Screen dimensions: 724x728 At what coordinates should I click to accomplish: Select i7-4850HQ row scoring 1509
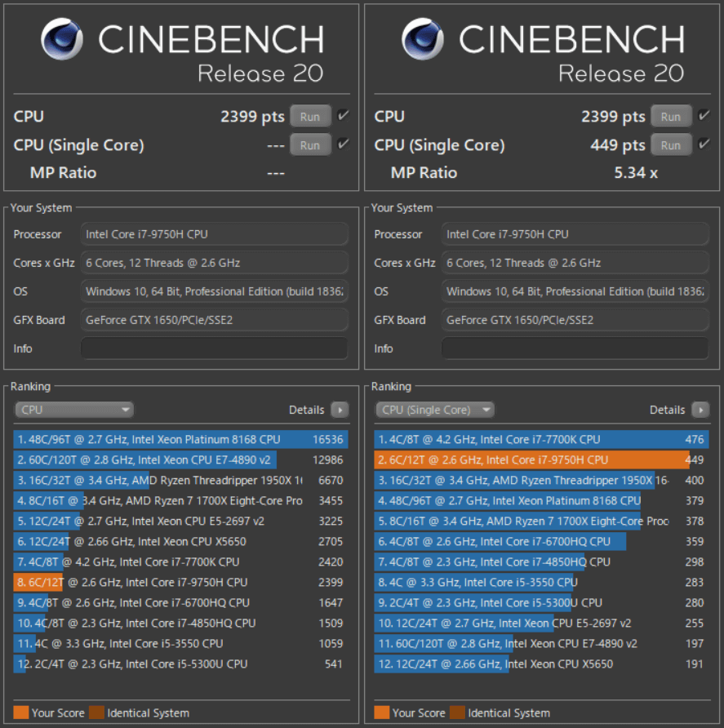click(x=180, y=624)
